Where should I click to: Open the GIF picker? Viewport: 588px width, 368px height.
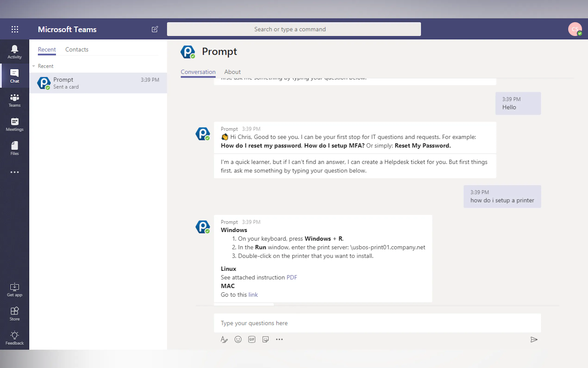click(x=252, y=339)
